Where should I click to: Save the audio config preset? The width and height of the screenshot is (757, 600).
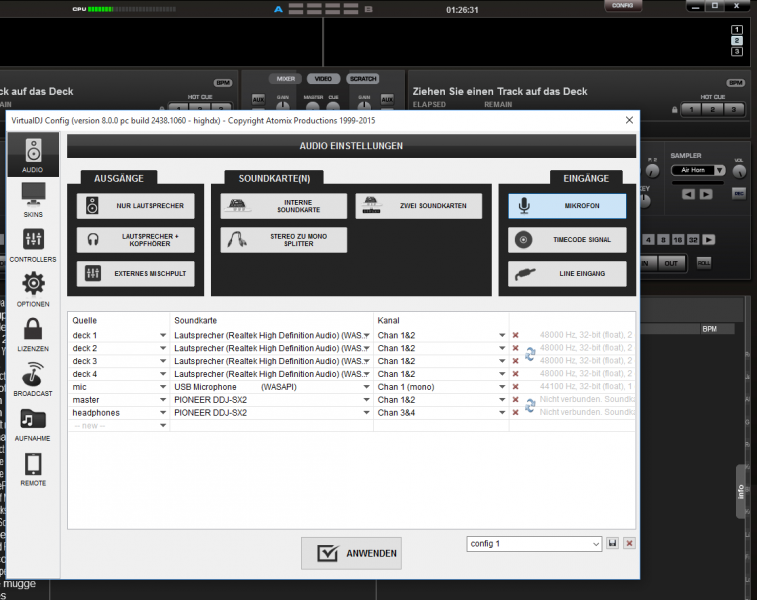(613, 543)
